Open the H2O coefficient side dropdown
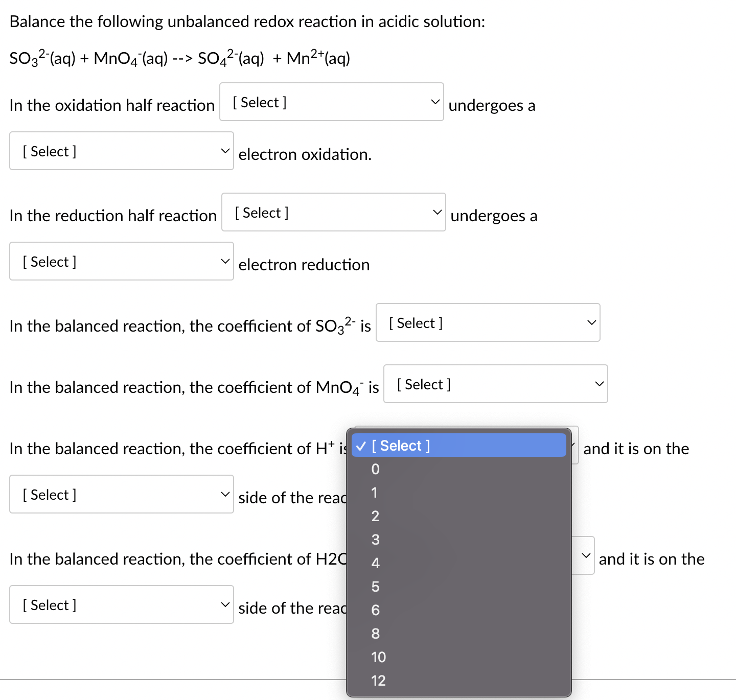Image resolution: width=736 pixels, height=700 pixels. (121, 604)
